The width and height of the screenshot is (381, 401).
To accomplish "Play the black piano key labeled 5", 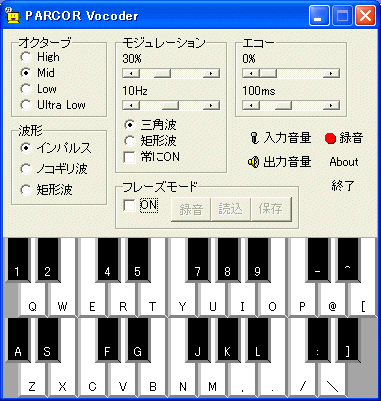I will tap(137, 260).
